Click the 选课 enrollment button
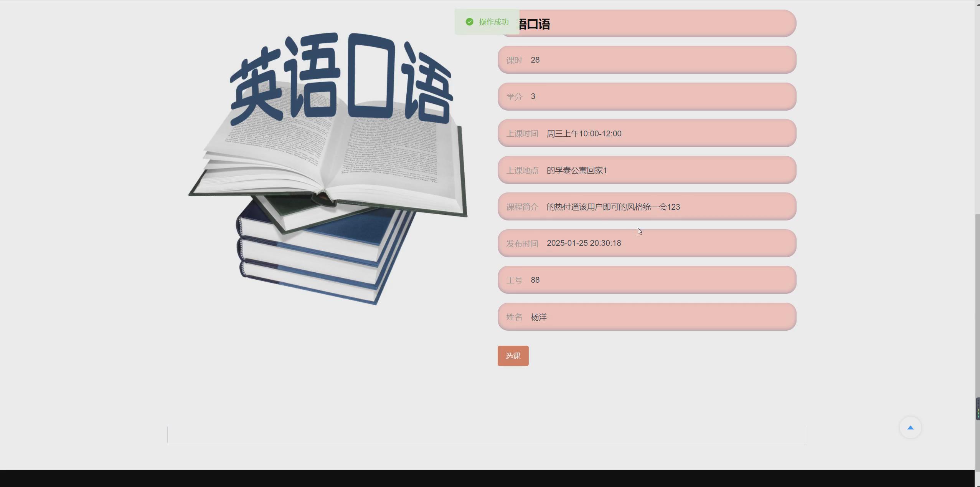 [513, 356]
